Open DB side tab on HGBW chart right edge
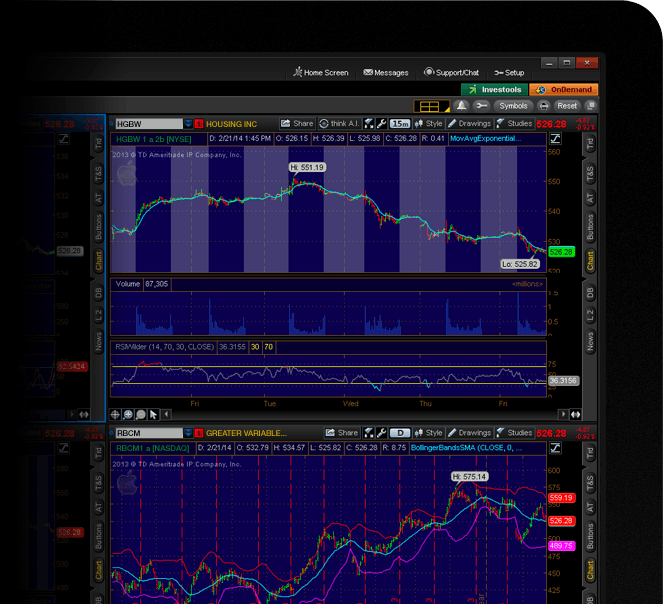The width and height of the screenshot is (663, 604). pos(590,293)
